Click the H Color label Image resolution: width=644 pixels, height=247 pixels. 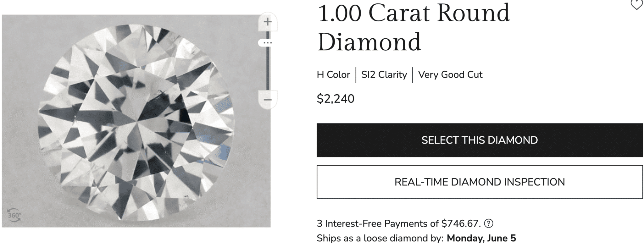pyautogui.click(x=333, y=75)
